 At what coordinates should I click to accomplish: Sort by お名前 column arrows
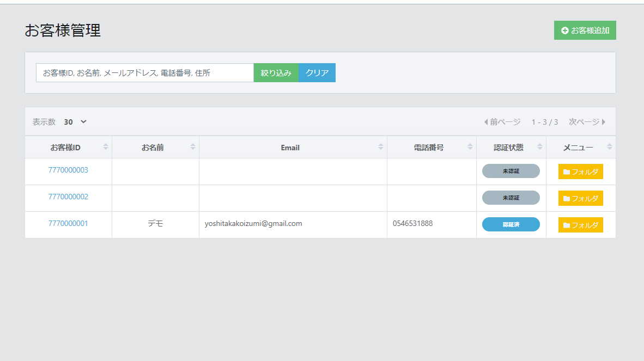[x=193, y=147]
